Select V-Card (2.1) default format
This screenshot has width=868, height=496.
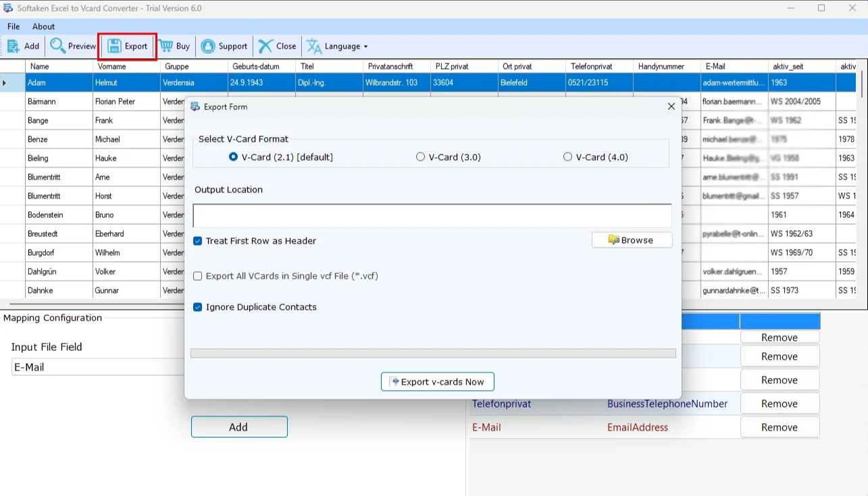(281, 157)
